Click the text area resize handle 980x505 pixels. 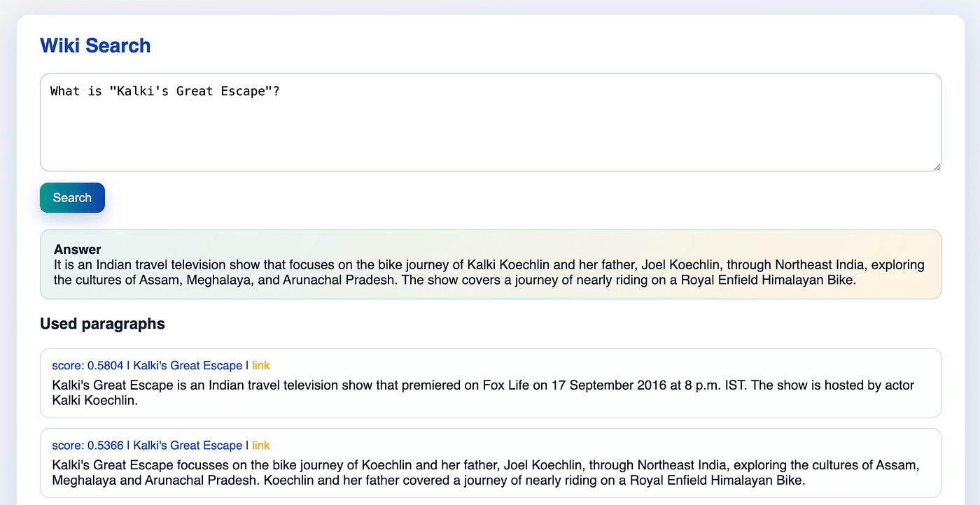pyautogui.click(x=937, y=166)
